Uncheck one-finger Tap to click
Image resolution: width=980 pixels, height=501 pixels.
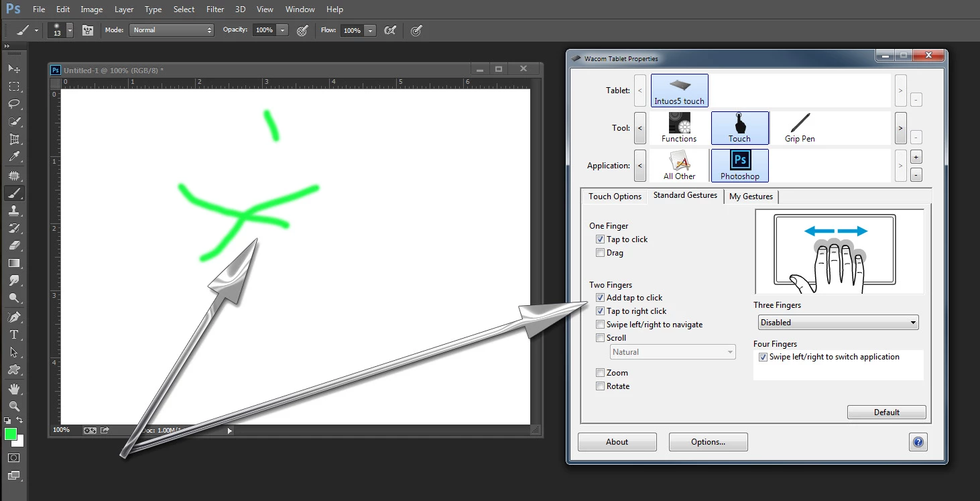(x=600, y=239)
